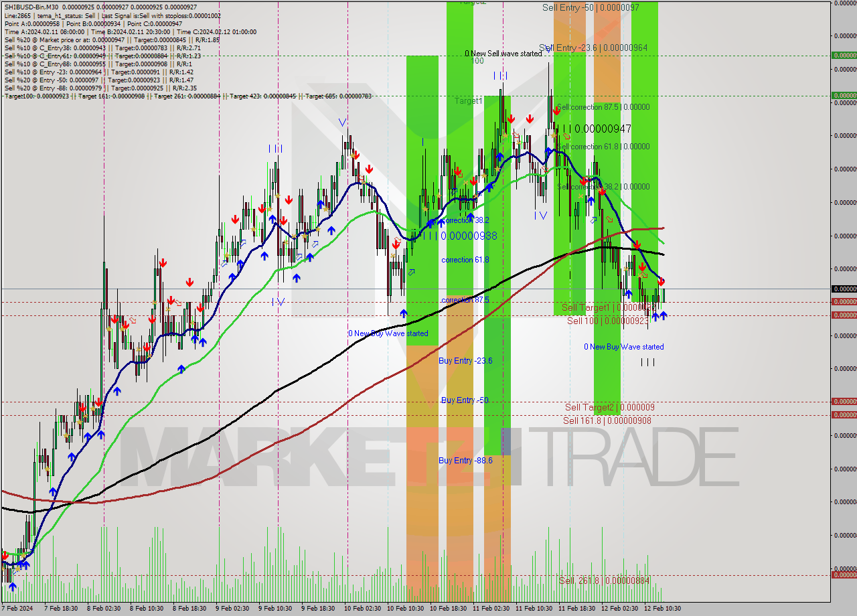Click the 'Sell correction 87.5' label
The width and height of the screenshot is (857, 616).
(603, 107)
